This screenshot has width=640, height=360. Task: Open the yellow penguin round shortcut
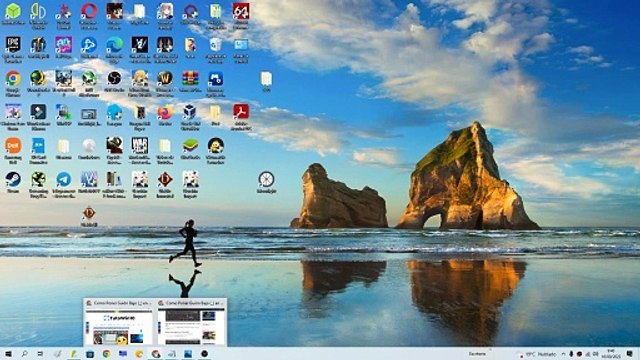[x=216, y=146]
